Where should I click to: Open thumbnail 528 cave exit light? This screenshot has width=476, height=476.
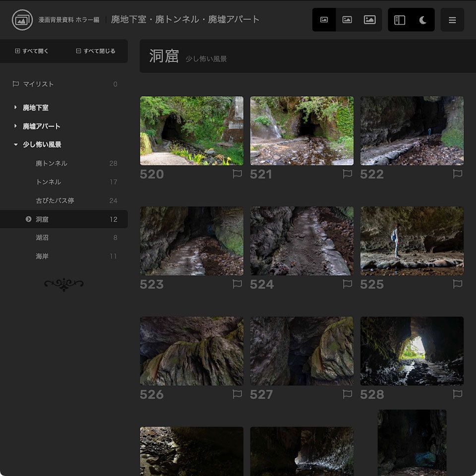tap(412, 351)
